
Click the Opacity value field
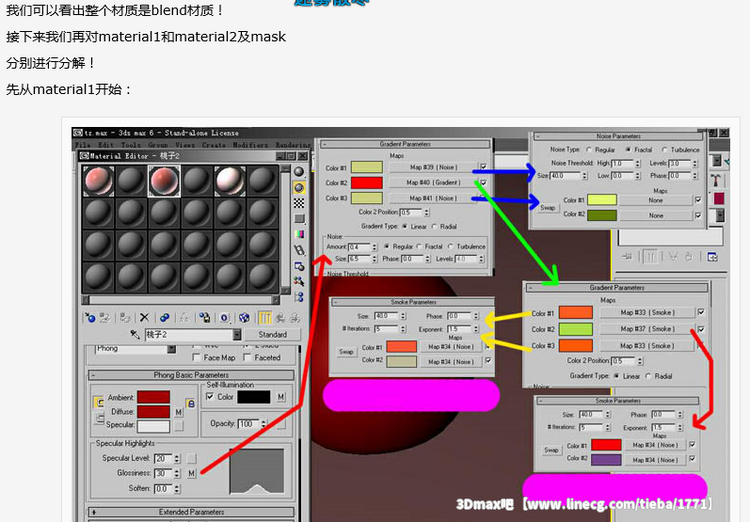pyautogui.click(x=249, y=424)
